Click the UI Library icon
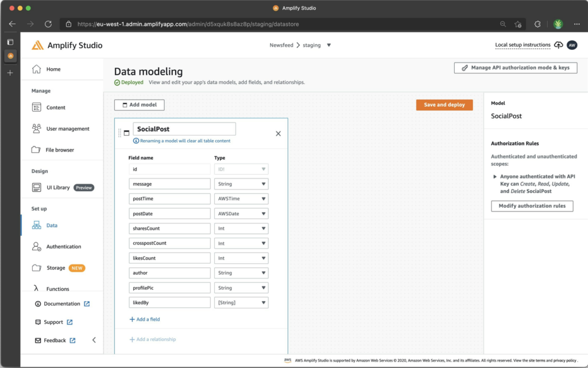The height and width of the screenshot is (368, 588). tap(36, 187)
